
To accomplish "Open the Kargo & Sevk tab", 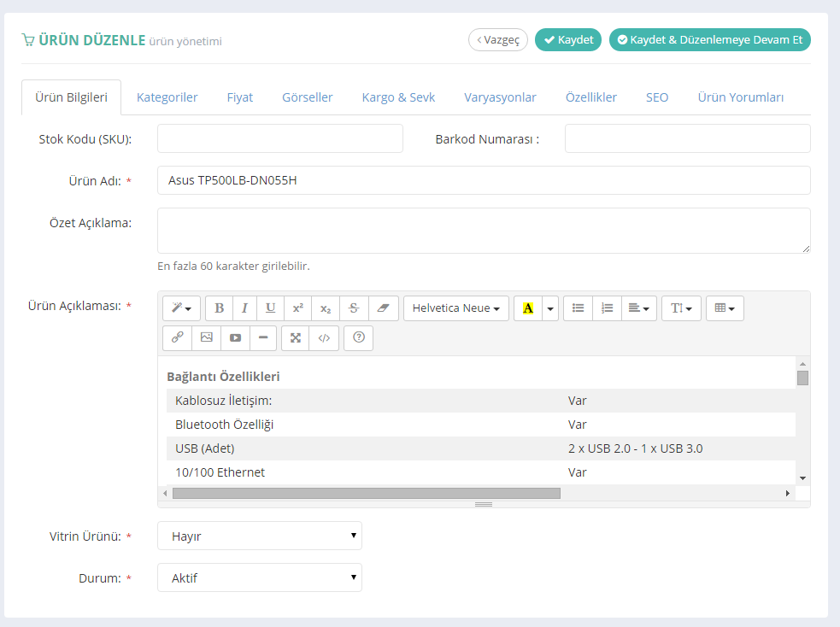I will [398, 97].
